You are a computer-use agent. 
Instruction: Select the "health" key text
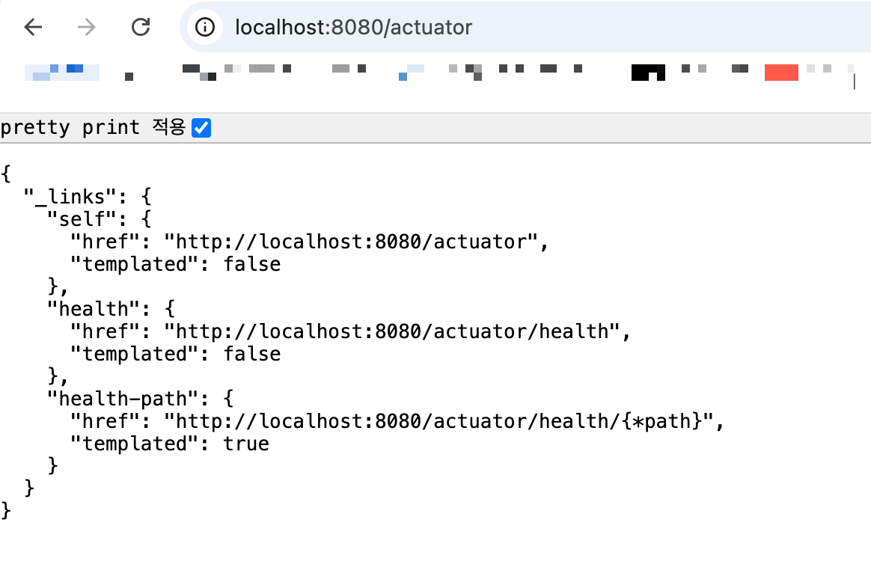coord(94,309)
